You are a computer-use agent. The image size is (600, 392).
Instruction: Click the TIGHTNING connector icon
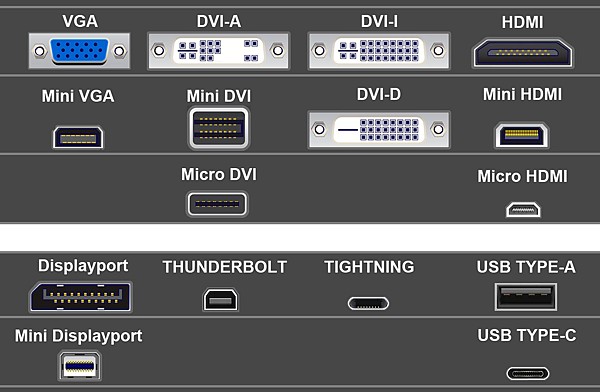pyautogui.click(x=368, y=304)
